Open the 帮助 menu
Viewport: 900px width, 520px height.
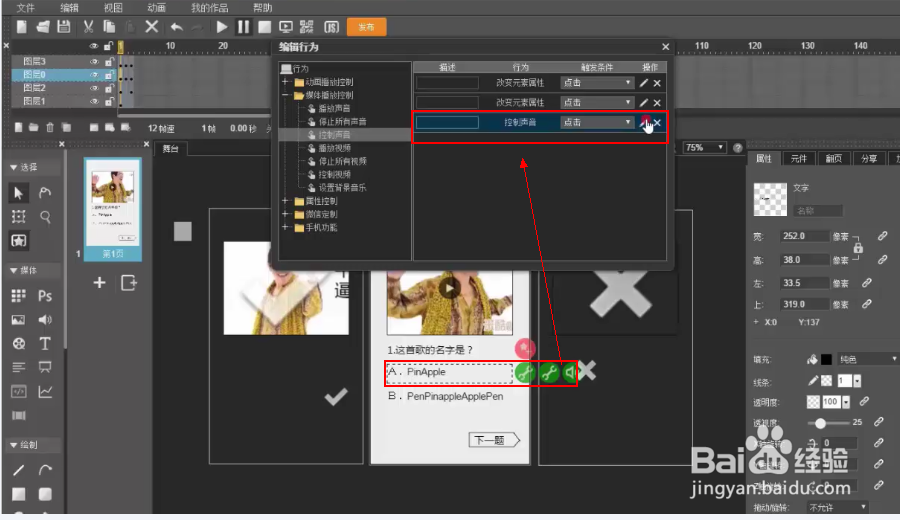tap(262, 7)
